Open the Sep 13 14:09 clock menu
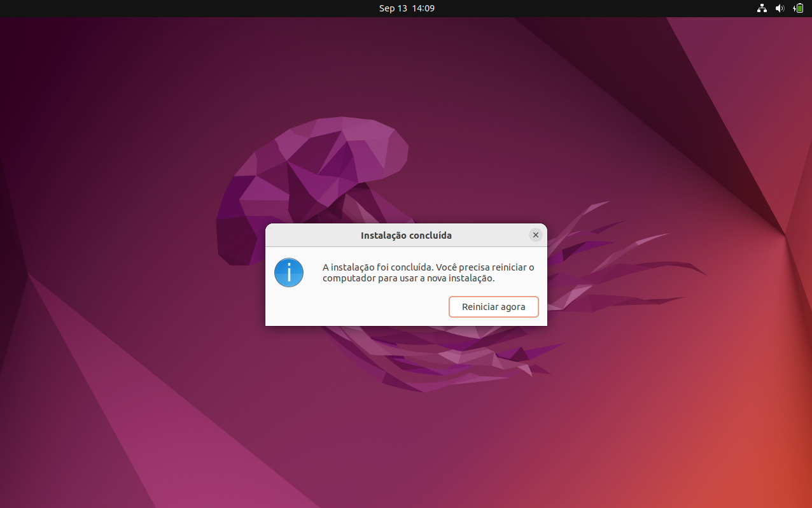This screenshot has height=508, width=812. (x=407, y=8)
